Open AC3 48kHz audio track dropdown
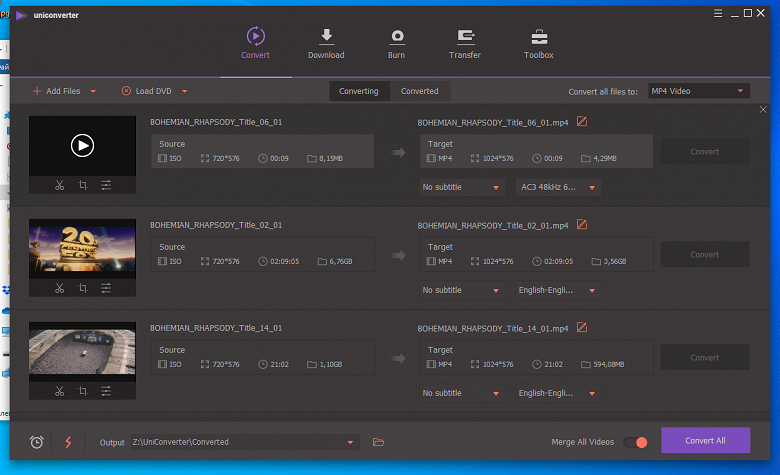The height and width of the screenshot is (475, 780). 558,187
